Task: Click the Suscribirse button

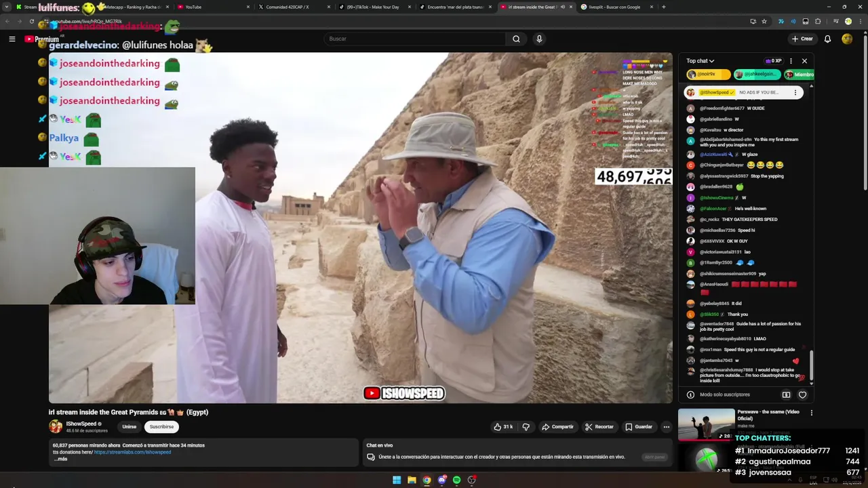Action: click(161, 427)
